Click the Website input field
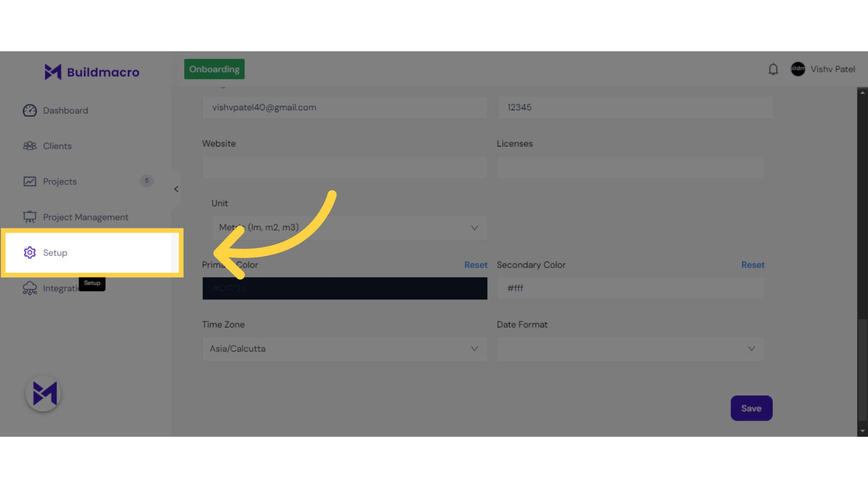This screenshot has height=488, width=868. tap(344, 167)
